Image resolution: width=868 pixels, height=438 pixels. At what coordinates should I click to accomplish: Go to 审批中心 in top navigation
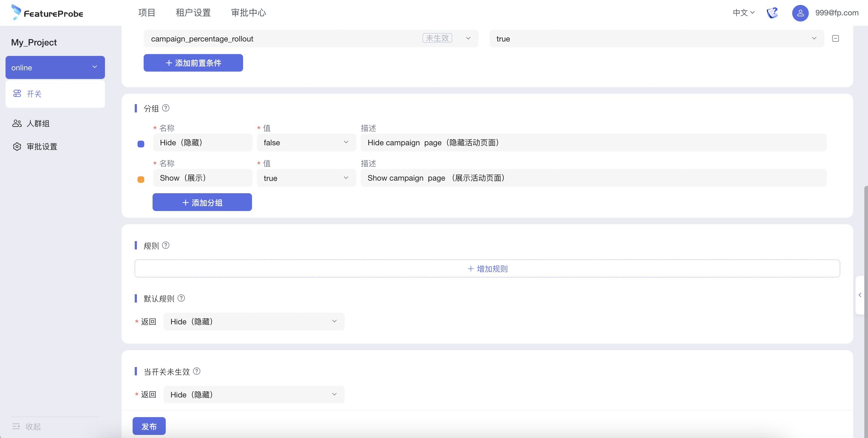pyautogui.click(x=248, y=13)
